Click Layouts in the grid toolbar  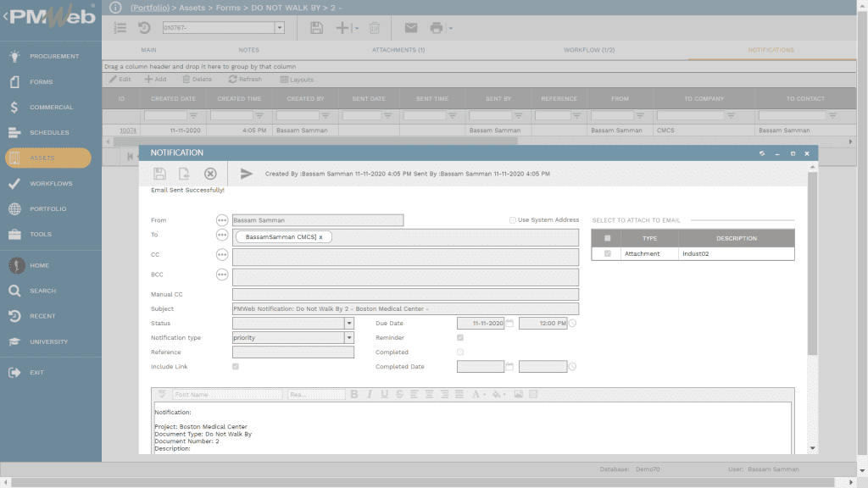(297, 80)
